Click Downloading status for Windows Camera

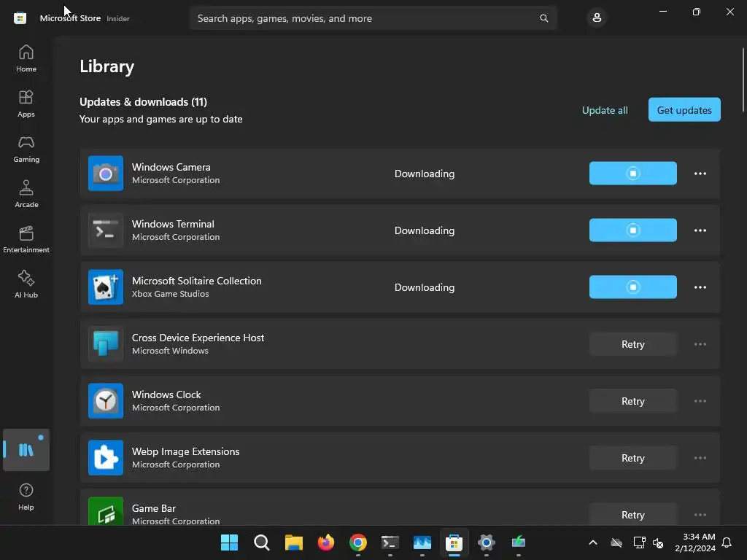[x=425, y=174]
